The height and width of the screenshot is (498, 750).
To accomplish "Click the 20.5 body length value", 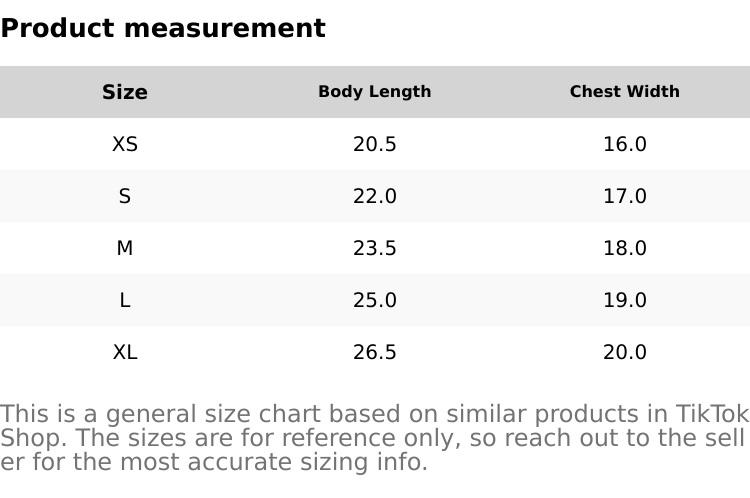I will tap(375, 144).
